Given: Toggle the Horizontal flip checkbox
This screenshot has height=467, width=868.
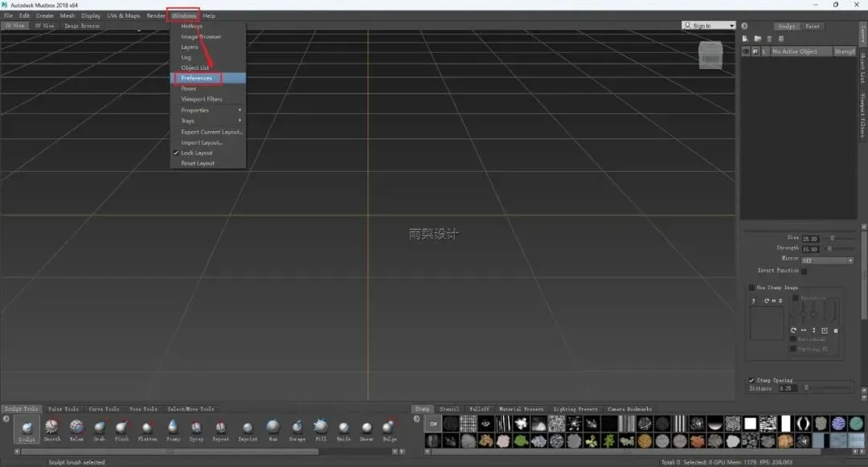Looking at the screenshot, I should pyautogui.click(x=792, y=339).
